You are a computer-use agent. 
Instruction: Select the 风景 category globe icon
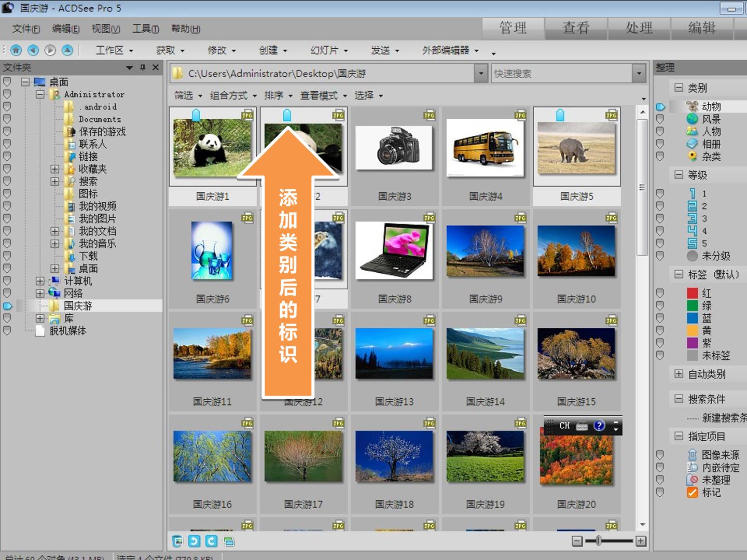click(x=692, y=119)
